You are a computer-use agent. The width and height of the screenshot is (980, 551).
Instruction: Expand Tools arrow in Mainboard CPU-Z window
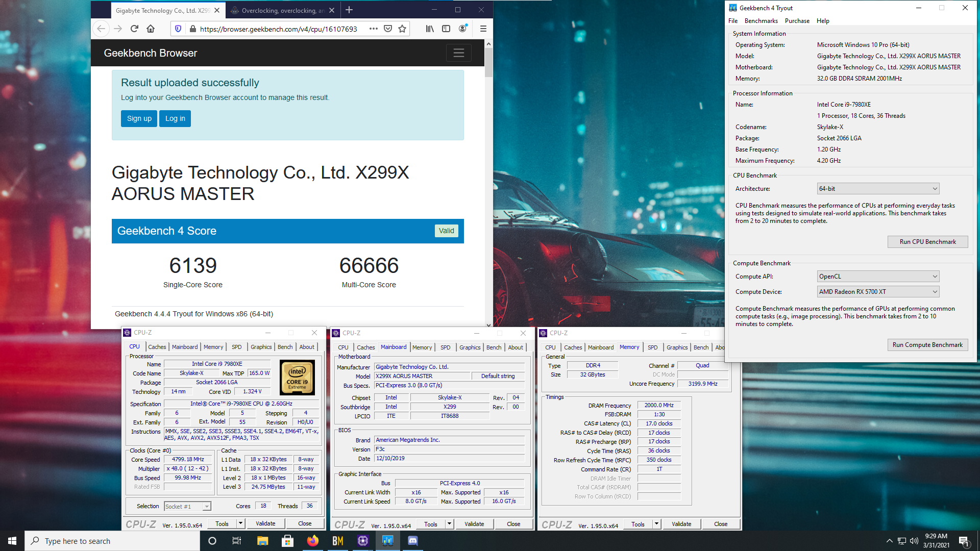449,524
